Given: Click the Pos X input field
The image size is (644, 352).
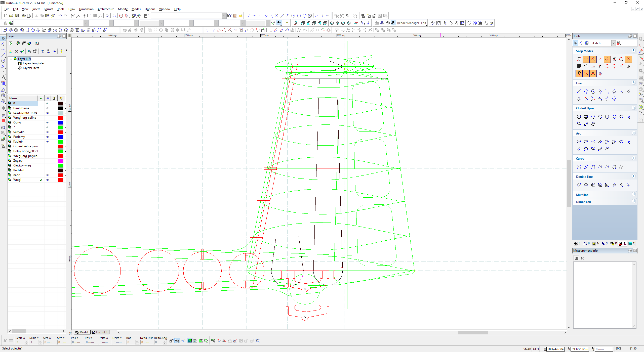Looking at the screenshot, I should pos(77,342).
